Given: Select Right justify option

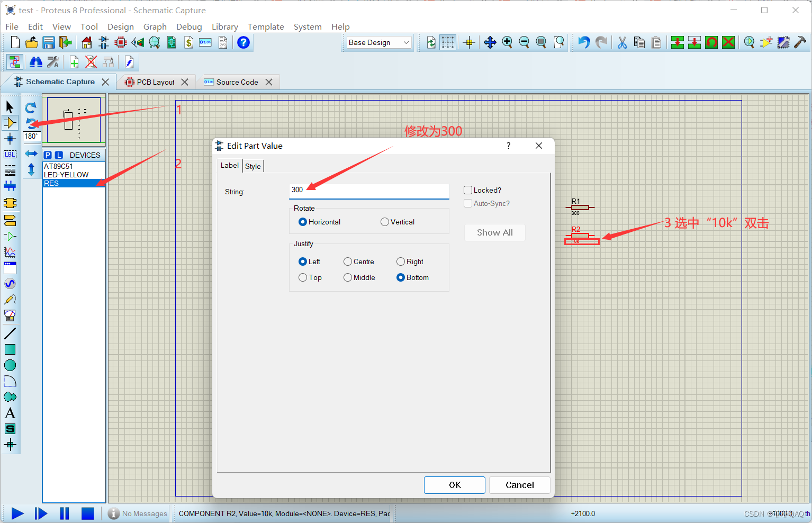Looking at the screenshot, I should 401,261.
